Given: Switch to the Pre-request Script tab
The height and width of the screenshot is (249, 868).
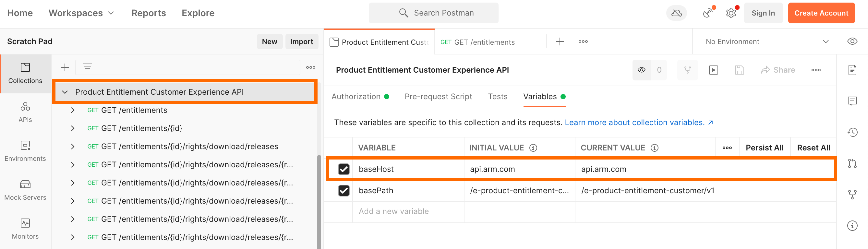Looking at the screenshot, I should coord(438,97).
